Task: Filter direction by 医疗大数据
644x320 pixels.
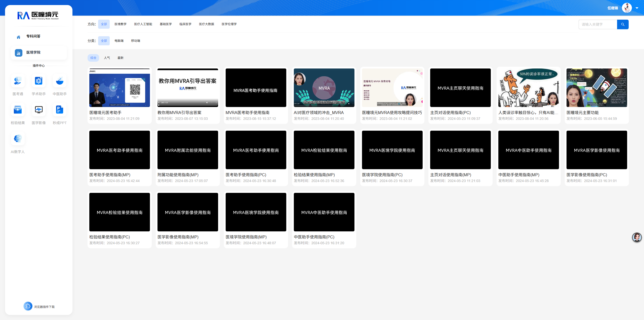Action: [207, 24]
